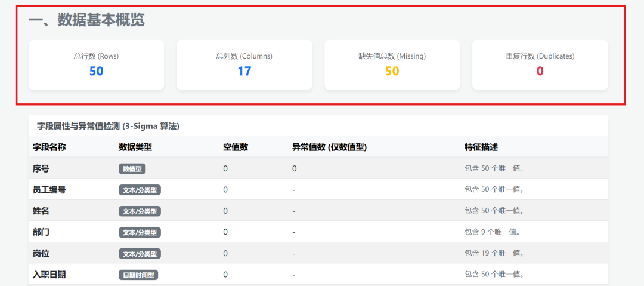Click the 文本/分类型 badge in the 姓名 row

(x=140, y=211)
